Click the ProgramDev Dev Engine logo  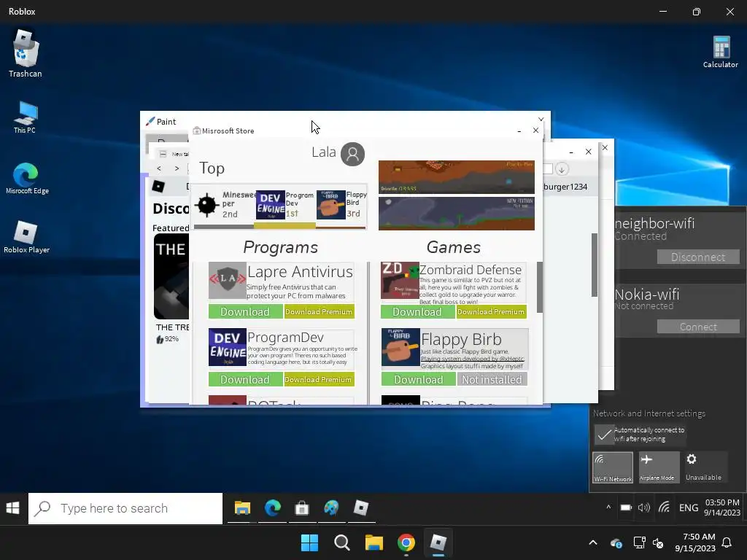click(228, 347)
